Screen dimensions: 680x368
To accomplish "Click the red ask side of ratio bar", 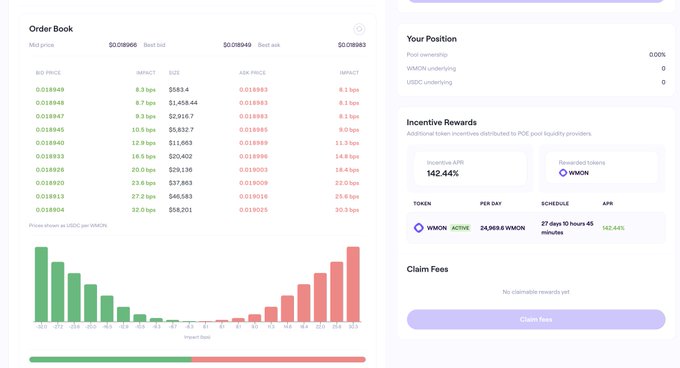I will (x=279, y=359).
